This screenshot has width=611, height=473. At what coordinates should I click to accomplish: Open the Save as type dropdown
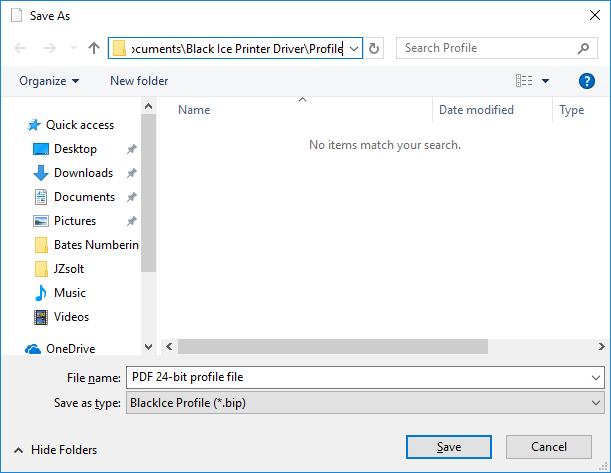pos(597,403)
